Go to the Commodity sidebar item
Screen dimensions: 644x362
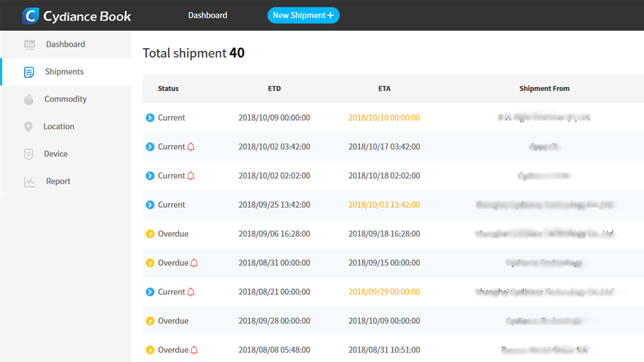pyautogui.click(x=66, y=99)
